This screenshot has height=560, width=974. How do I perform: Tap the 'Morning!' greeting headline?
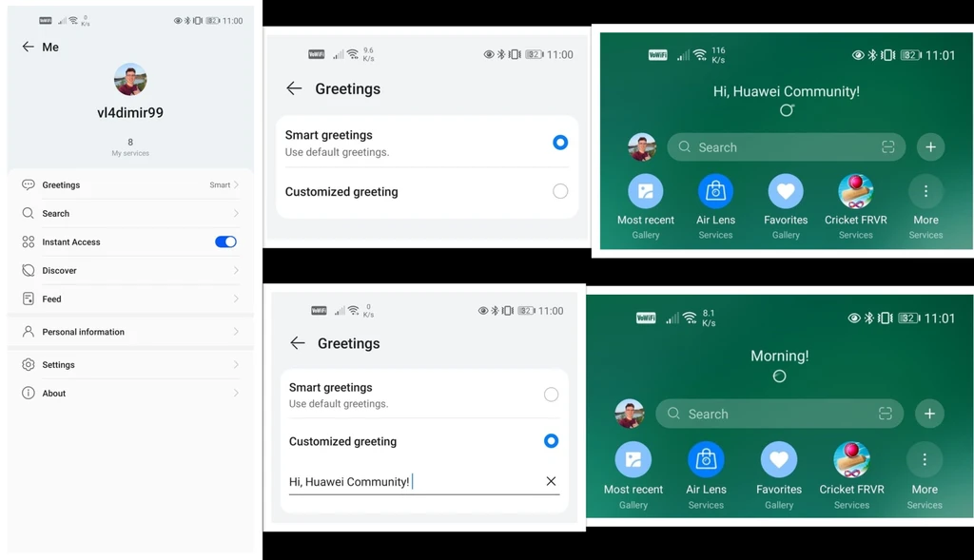click(x=780, y=356)
